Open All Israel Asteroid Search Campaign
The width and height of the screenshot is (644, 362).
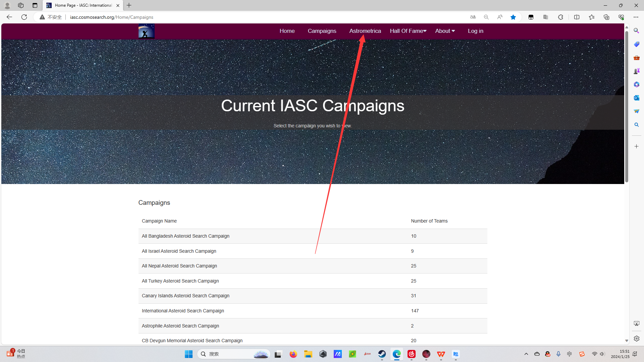pos(179,251)
